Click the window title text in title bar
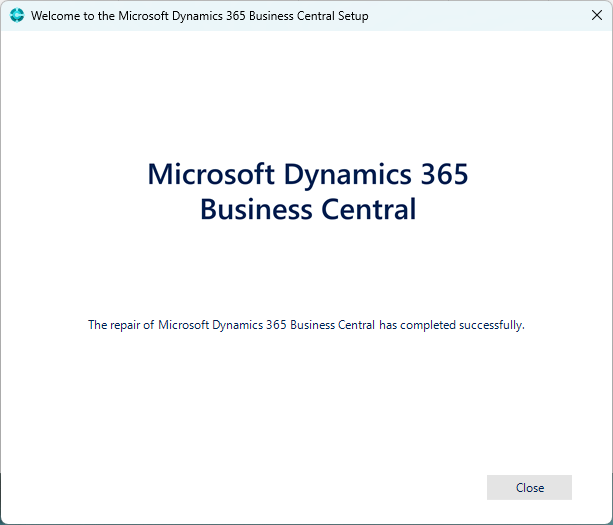Image resolution: width=613 pixels, height=525 pixels. click(200, 16)
